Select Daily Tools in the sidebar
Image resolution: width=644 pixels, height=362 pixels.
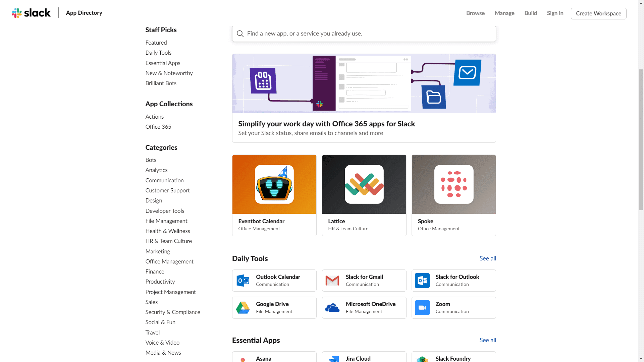[x=158, y=53]
